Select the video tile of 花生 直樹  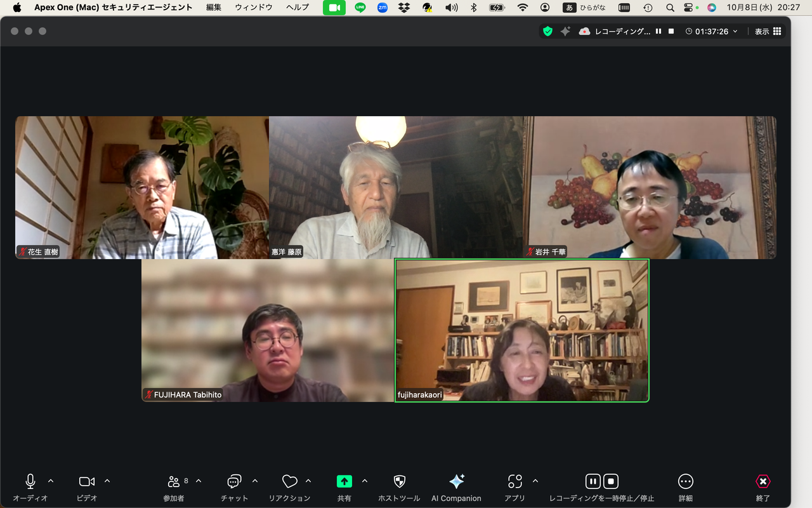[142, 187]
